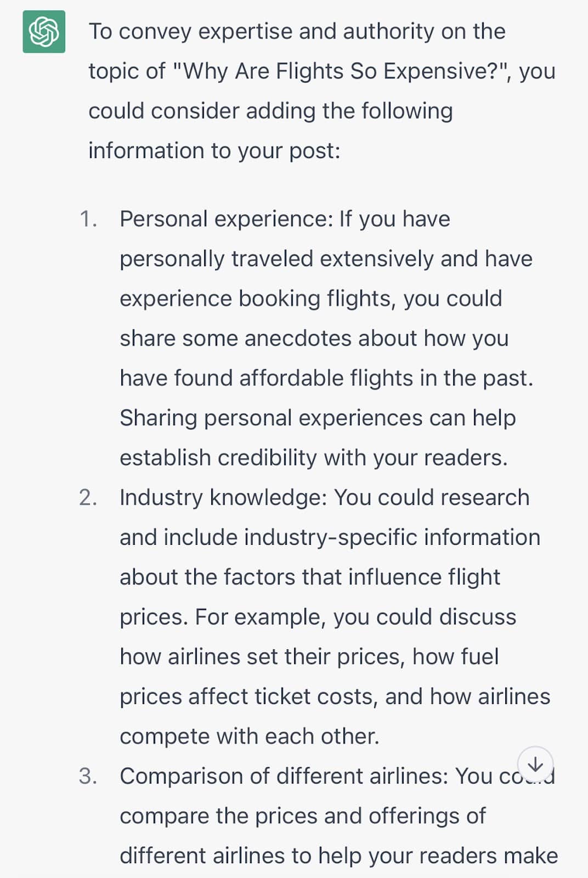
Task: Click the "Industry knowledge:" heading text
Action: point(223,497)
